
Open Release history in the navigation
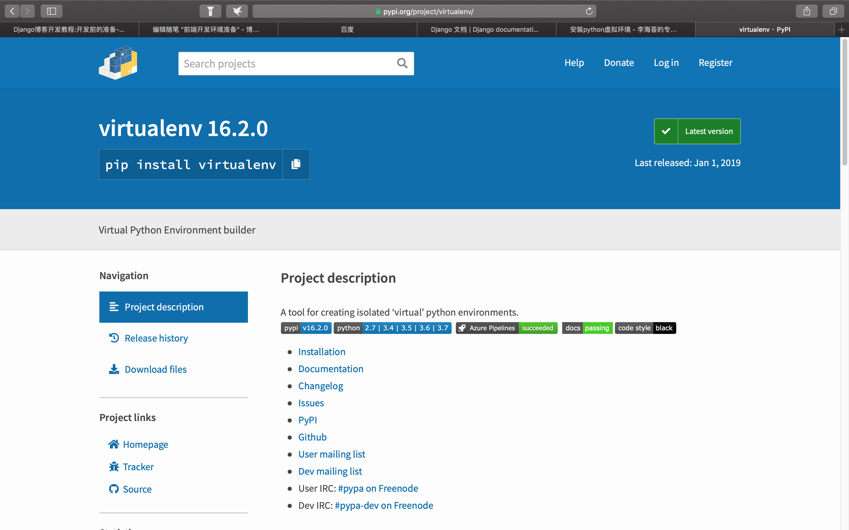point(156,338)
